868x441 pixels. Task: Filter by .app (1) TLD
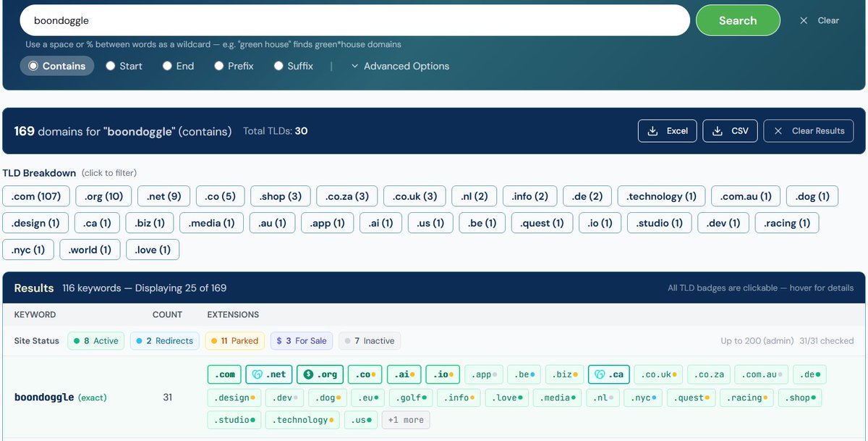[x=327, y=223]
